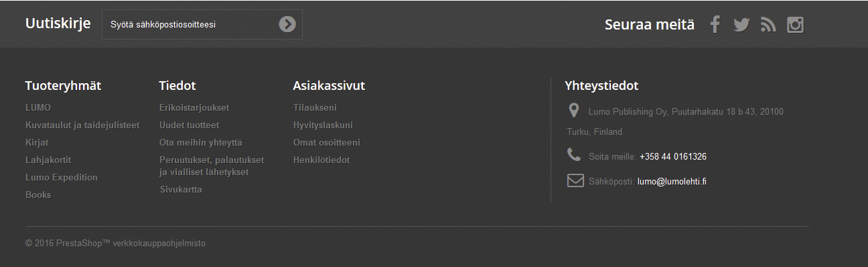Open the LUMO category link
The width and height of the screenshot is (868, 267).
pyautogui.click(x=38, y=107)
